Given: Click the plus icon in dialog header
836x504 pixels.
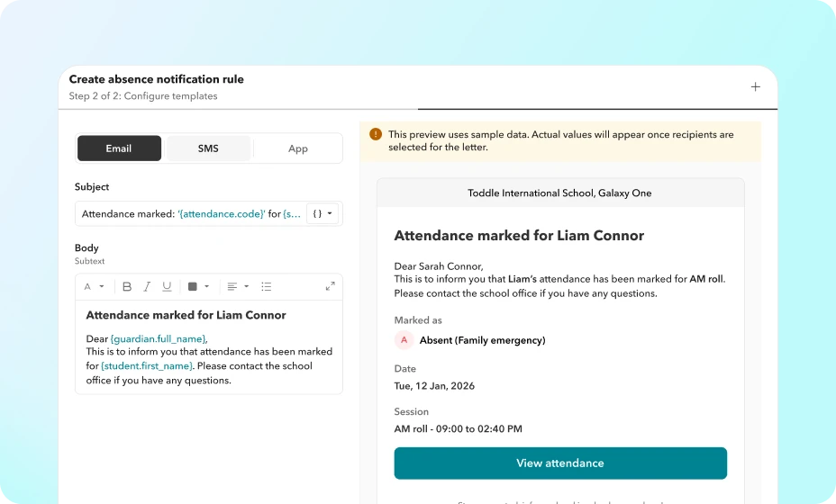Looking at the screenshot, I should coord(756,86).
